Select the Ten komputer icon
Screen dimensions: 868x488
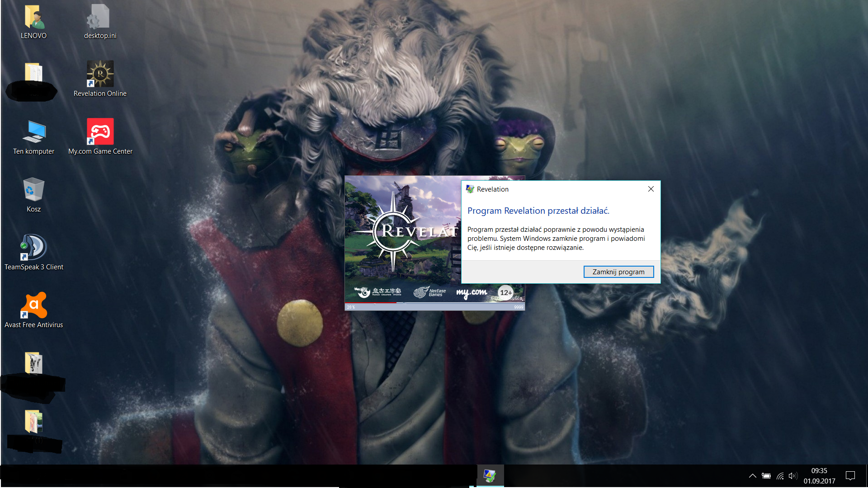click(34, 132)
